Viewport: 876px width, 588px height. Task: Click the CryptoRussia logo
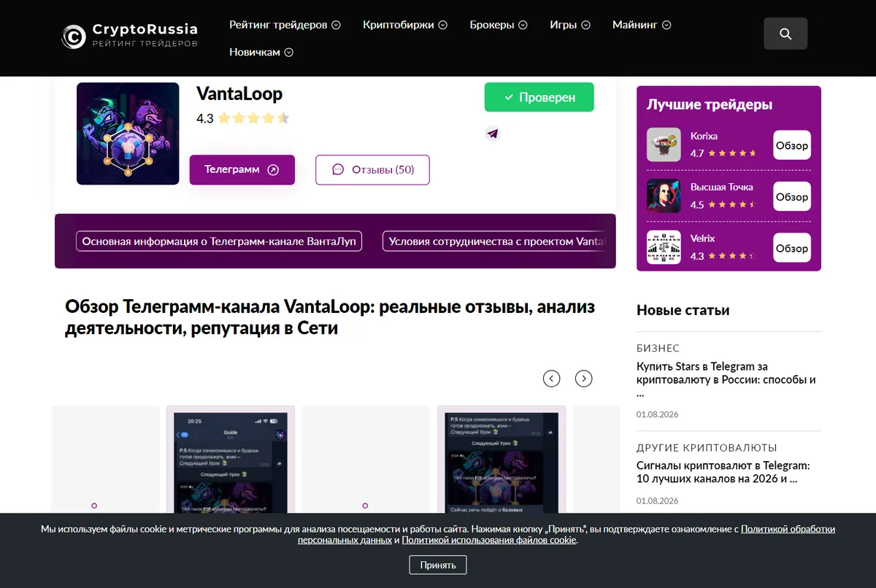[130, 36]
